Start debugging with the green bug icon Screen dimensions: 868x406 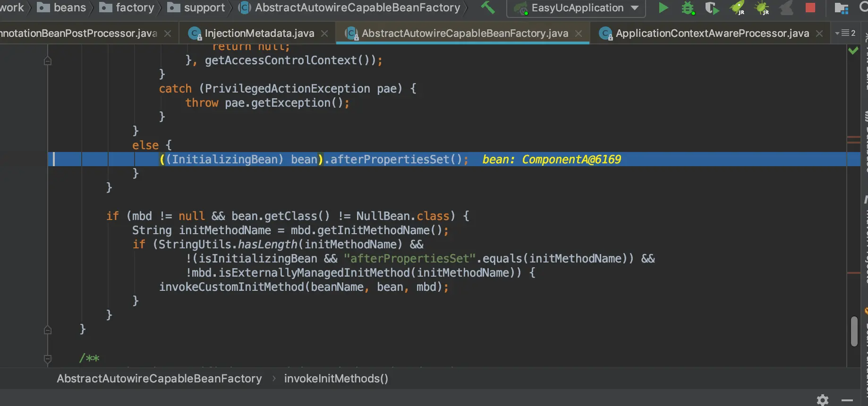tap(688, 8)
